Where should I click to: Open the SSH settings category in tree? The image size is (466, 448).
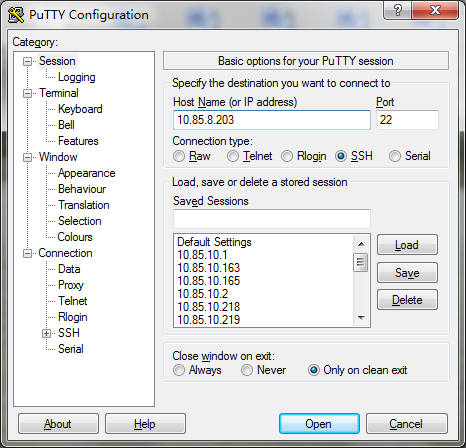(69, 333)
